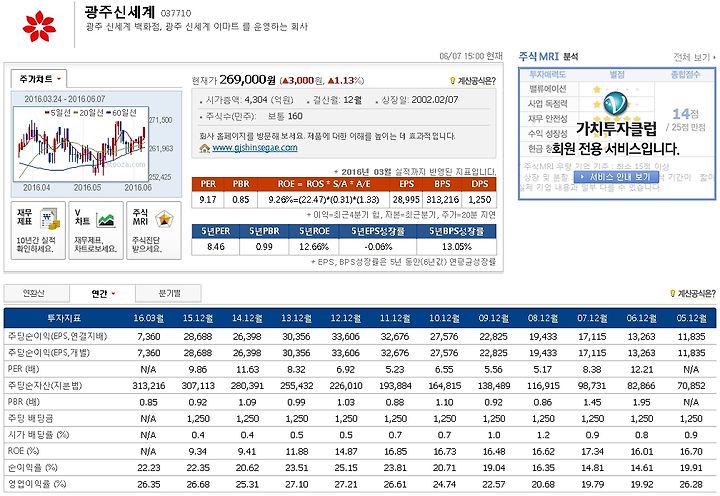Click the 5년PER header cell

point(215,231)
